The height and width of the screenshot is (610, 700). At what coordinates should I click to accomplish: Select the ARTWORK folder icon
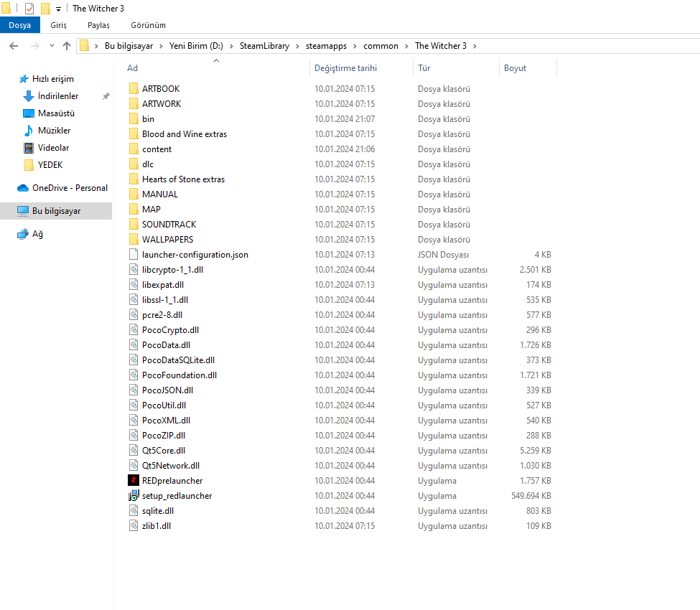134,103
